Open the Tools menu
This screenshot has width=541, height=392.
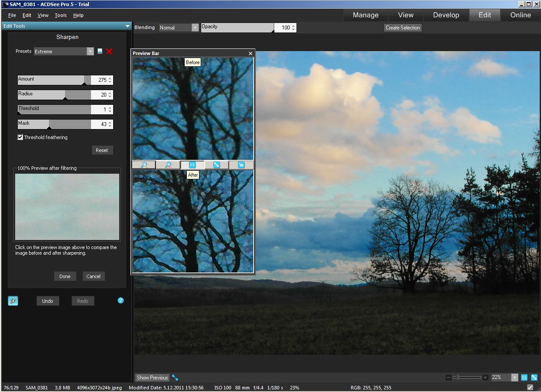[61, 15]
